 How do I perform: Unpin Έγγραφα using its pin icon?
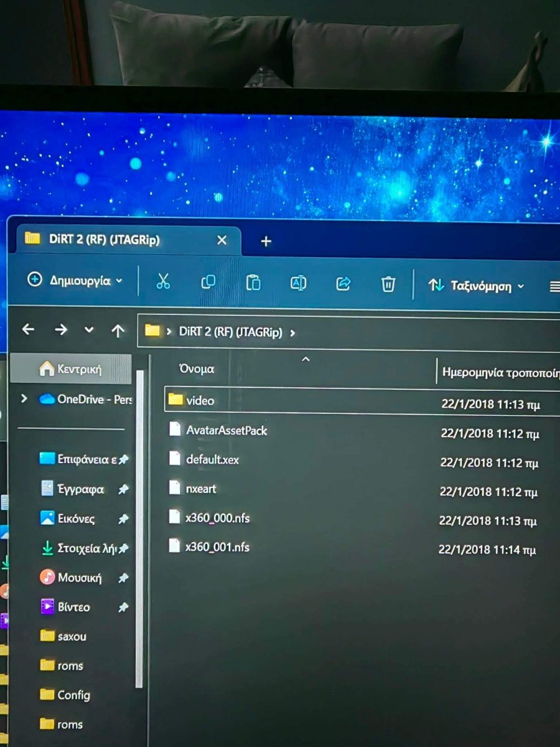tap(123, 490)
